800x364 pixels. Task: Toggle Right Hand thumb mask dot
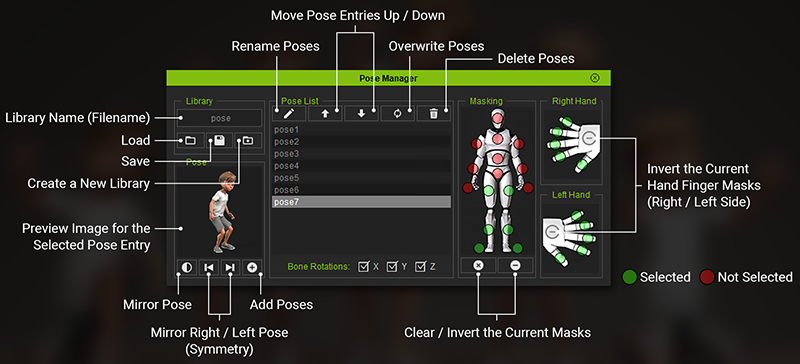582,164
